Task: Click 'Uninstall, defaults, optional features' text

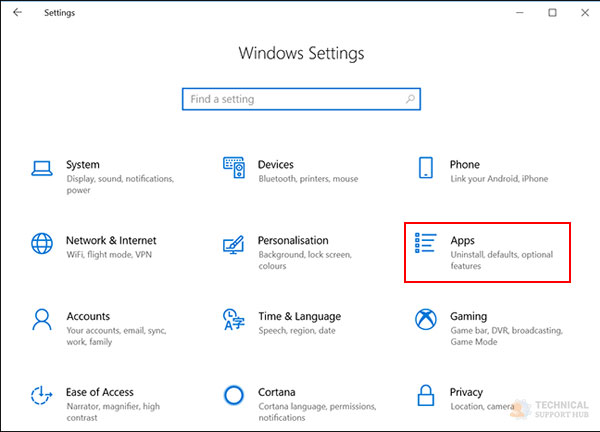Action: tap(502, 260)
